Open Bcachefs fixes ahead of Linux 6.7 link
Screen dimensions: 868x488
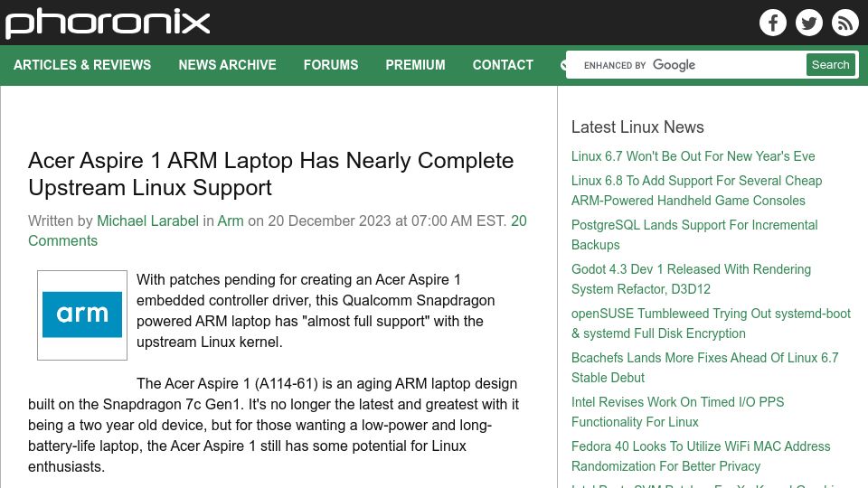click(x=704, y=368)
